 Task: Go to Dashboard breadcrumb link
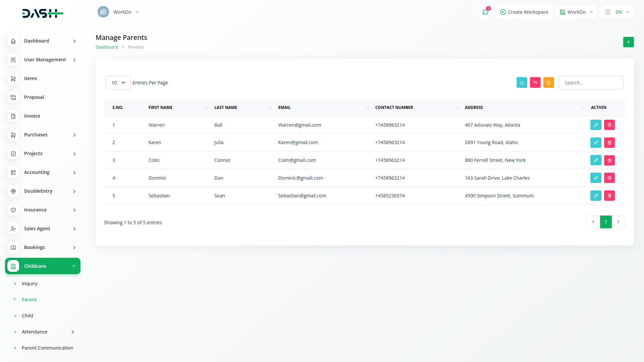pos(107,47)
